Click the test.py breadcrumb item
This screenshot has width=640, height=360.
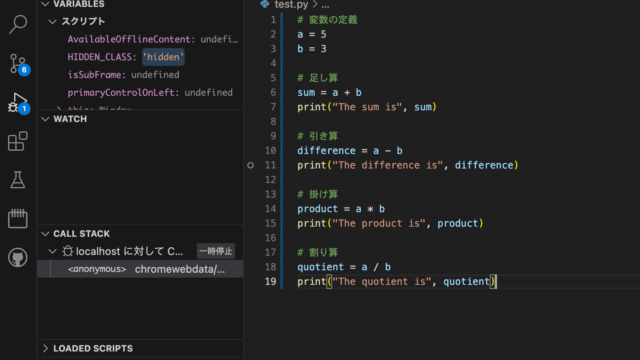pos(291,4)
